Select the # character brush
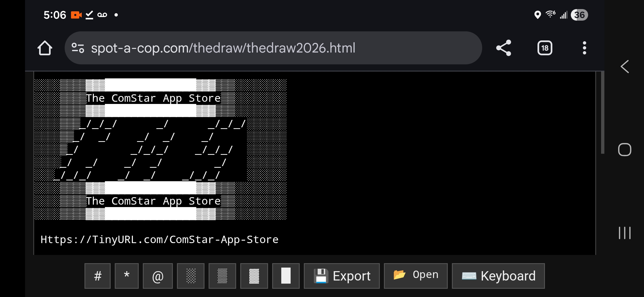644x297 pixels. [97, 276]
